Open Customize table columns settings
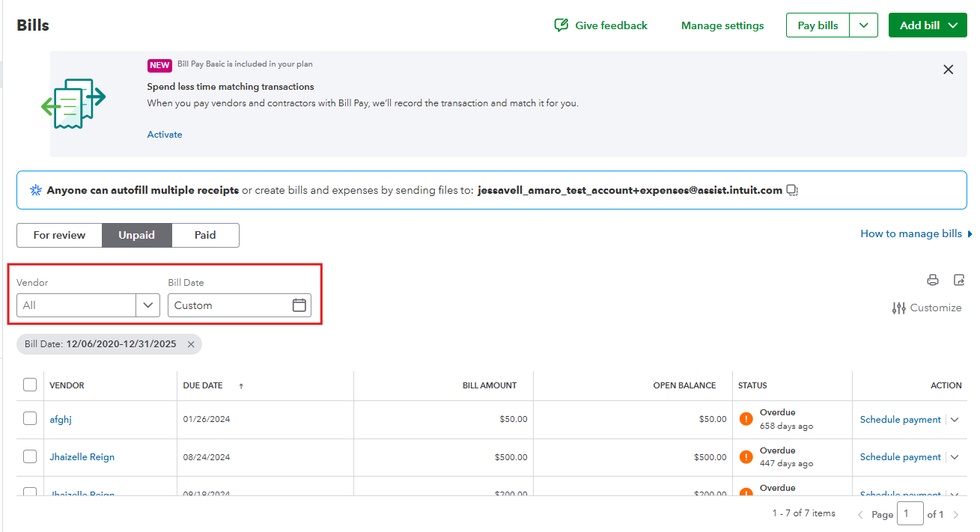Viewport: 980px width, 532px height. [x=927, y=308]
